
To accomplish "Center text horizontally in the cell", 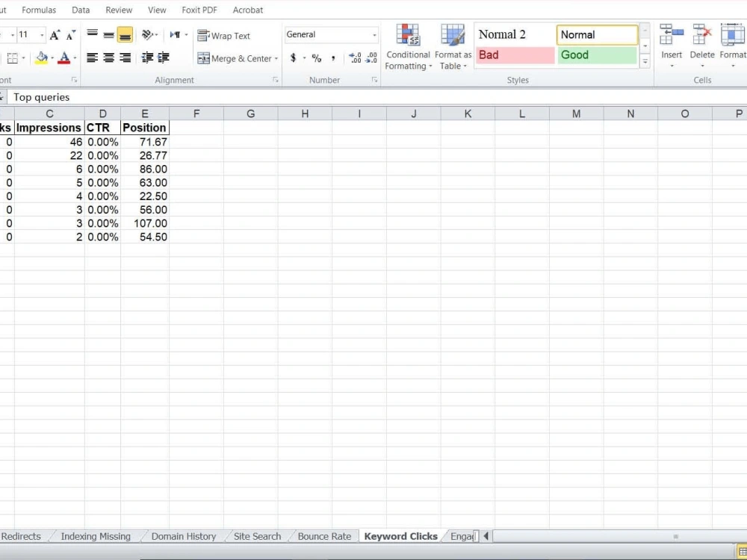I will pos(108,57).
